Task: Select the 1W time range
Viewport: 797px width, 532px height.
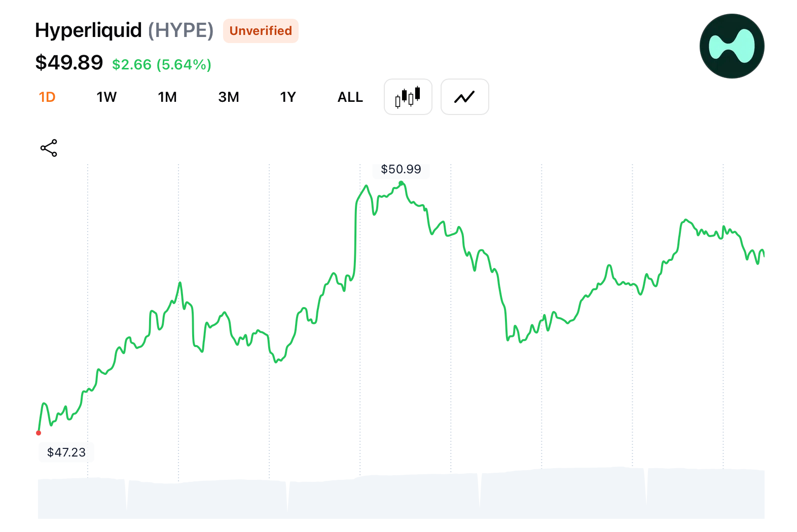Action: point(106,97)
